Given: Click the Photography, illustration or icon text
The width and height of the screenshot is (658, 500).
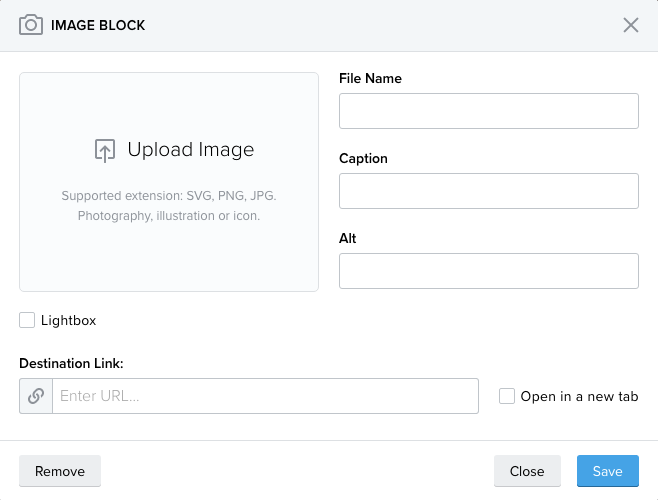Looking at the screenshot, I should click(x=169, y=216).
